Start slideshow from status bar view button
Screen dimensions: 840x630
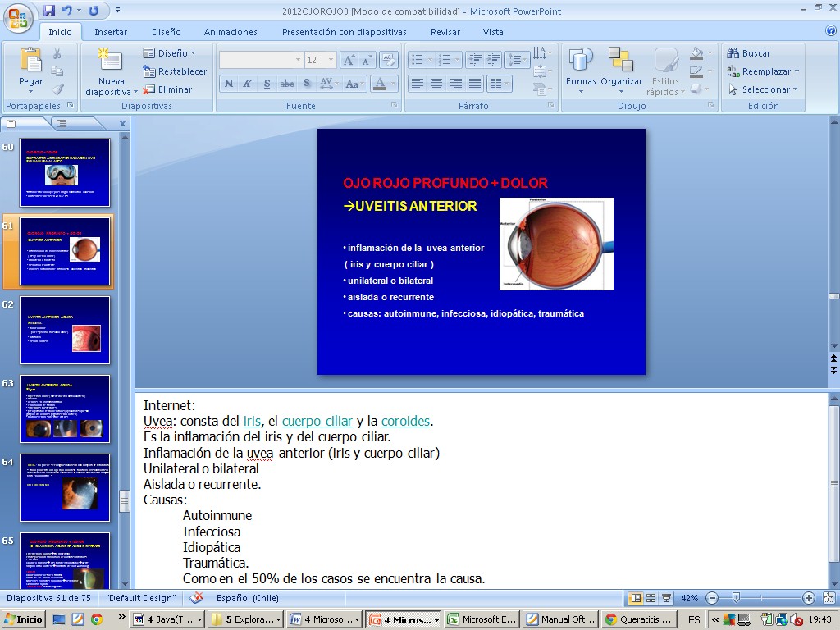pyautogui.click(x=666, y=598)
